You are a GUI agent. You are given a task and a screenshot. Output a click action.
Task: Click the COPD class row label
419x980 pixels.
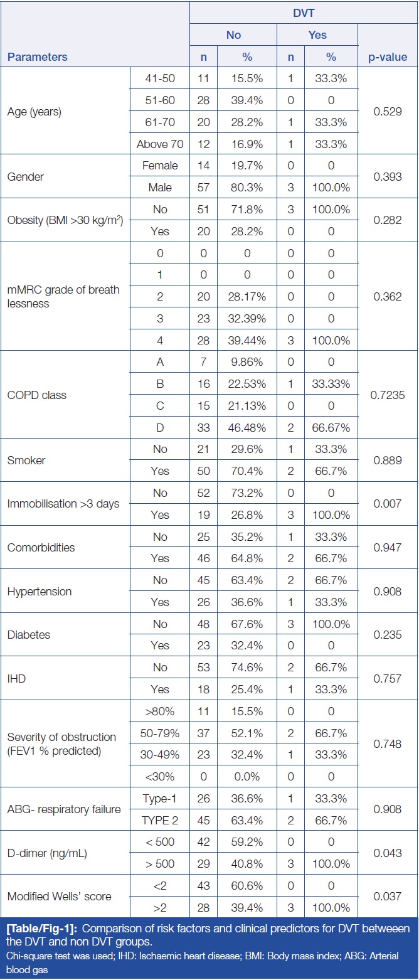click(x=36, y=395)
